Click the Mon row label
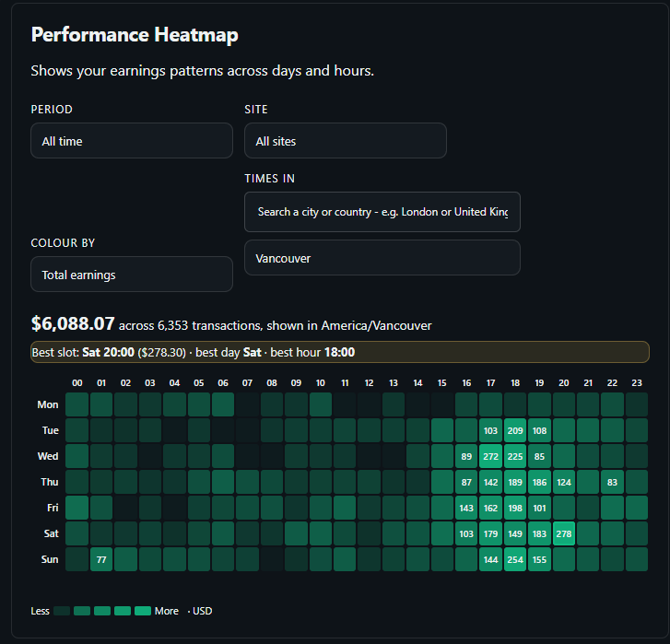The image size is (670, 644). point(48,404)
